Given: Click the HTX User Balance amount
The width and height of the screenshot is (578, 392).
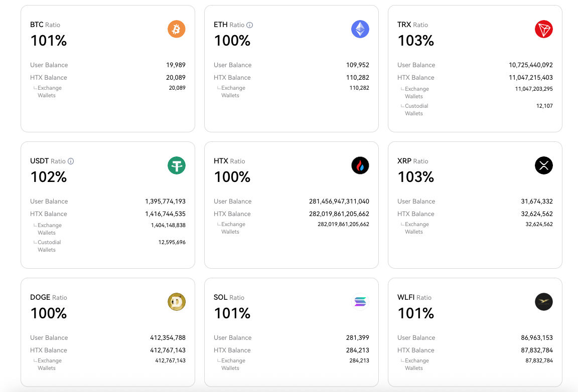Looking at the screenshot, I should tap(339, 202).
